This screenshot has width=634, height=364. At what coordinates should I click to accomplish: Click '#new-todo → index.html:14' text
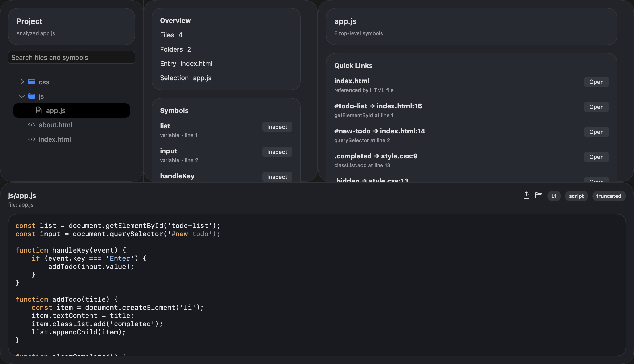[x=380, y=131]
